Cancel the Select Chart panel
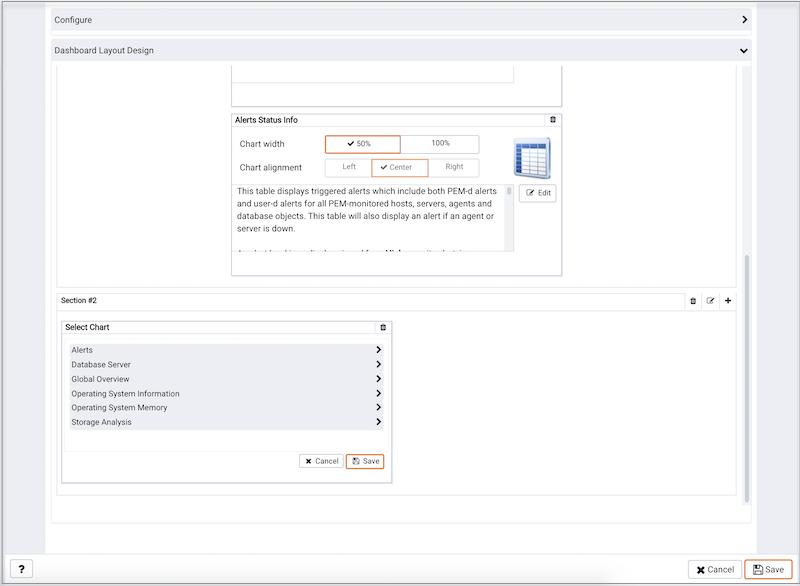Image resolution: width=800 pixels, height=586 pixels. click(321, 461)
